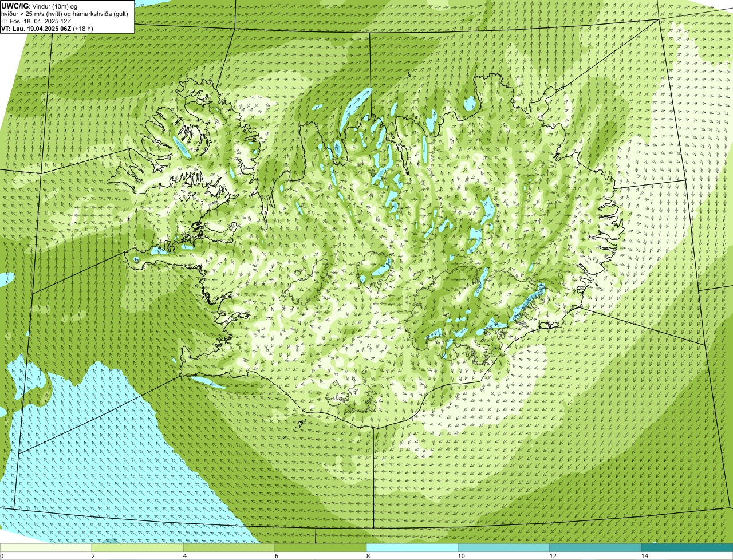The width and height of the screenshot is (733, 560).
Task: Click the '6' label on the legend scale
Action: pyautogui.click(x=276, y=556)
